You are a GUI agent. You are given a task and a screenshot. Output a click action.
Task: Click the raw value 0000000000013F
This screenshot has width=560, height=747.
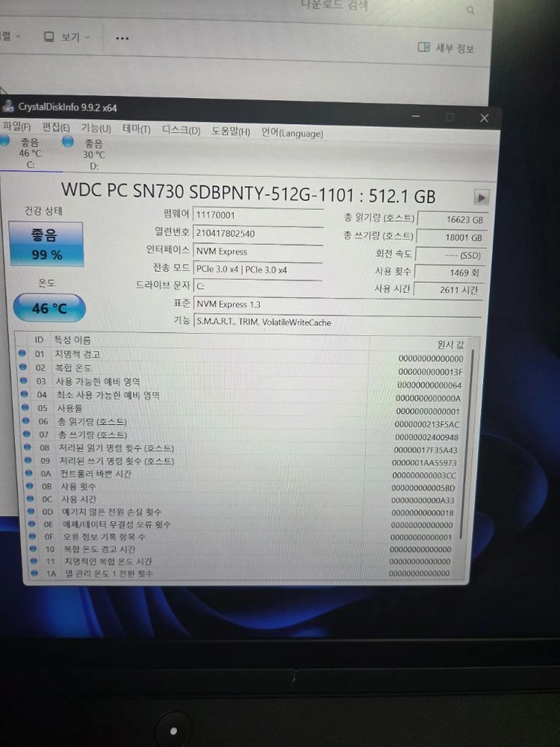[x=430, y=371]
